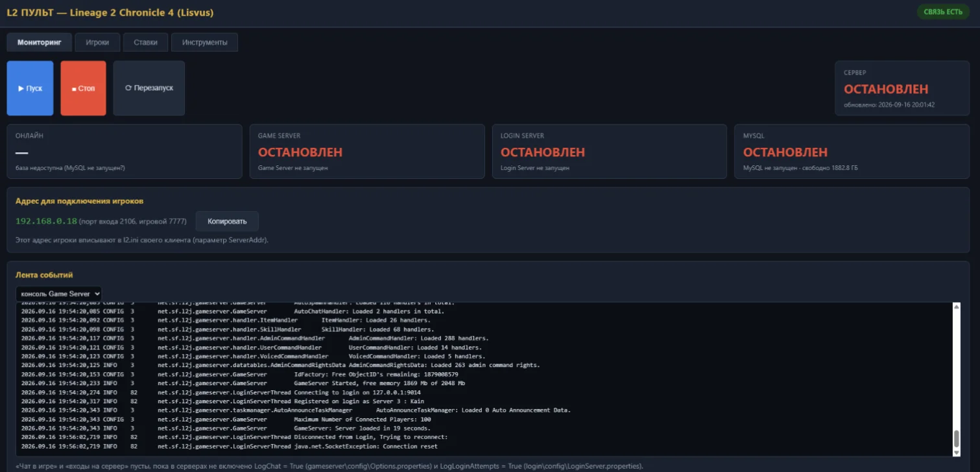Click the log line 'VoicedCommandHandler: Loaded 5 handlers.'

[253, 357]
